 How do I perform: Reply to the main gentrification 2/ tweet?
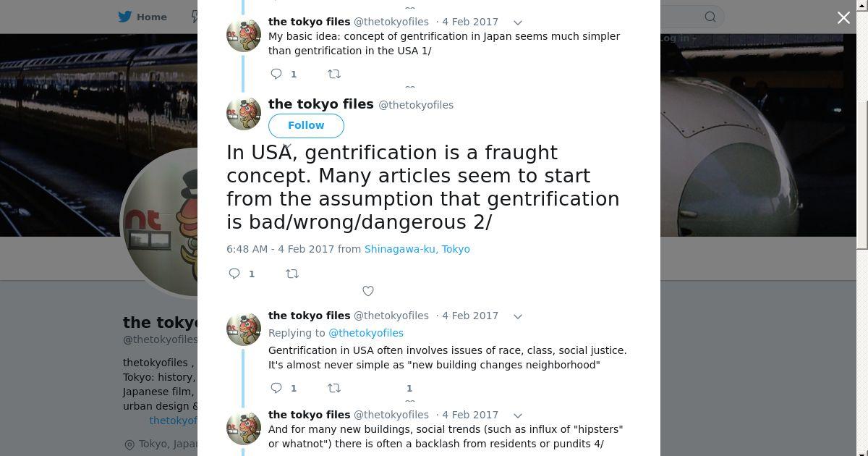point(234,274)
